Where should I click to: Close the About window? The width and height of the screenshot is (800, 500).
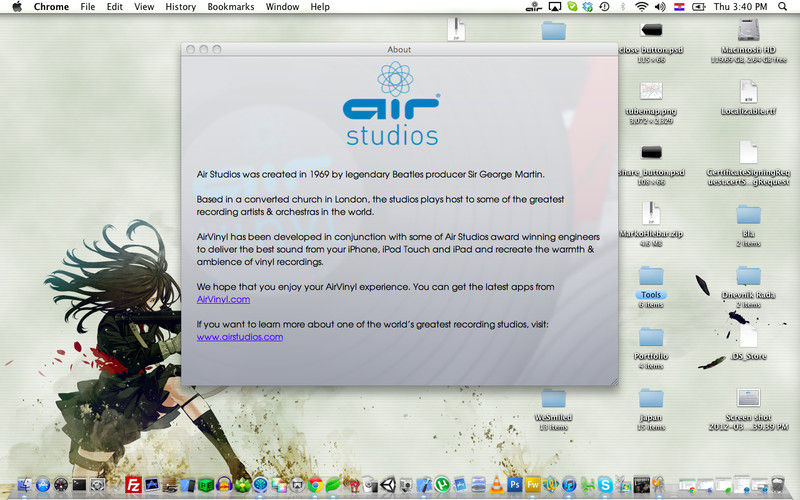[x=190, y=49]
